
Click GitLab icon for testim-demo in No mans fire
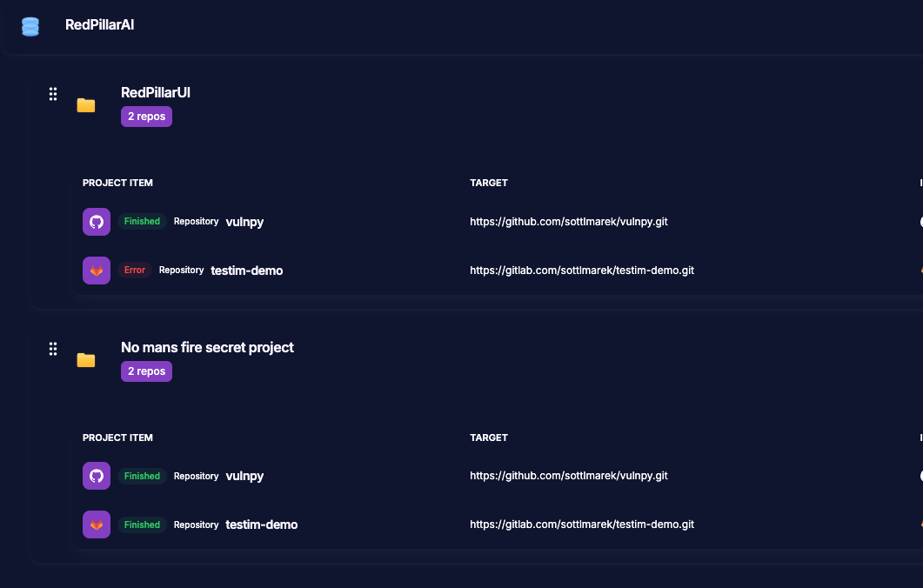pyautogui.click(x=97, y=525)
